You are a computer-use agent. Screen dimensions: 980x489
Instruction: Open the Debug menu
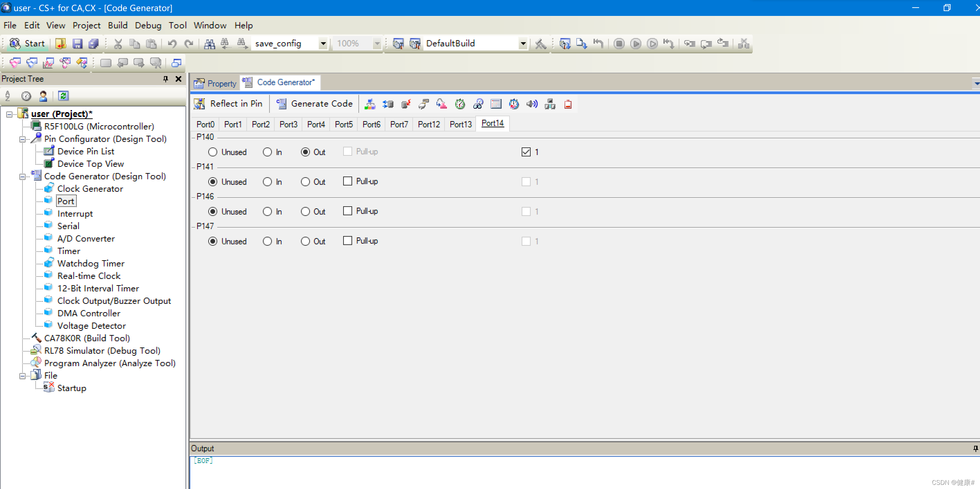148,26
